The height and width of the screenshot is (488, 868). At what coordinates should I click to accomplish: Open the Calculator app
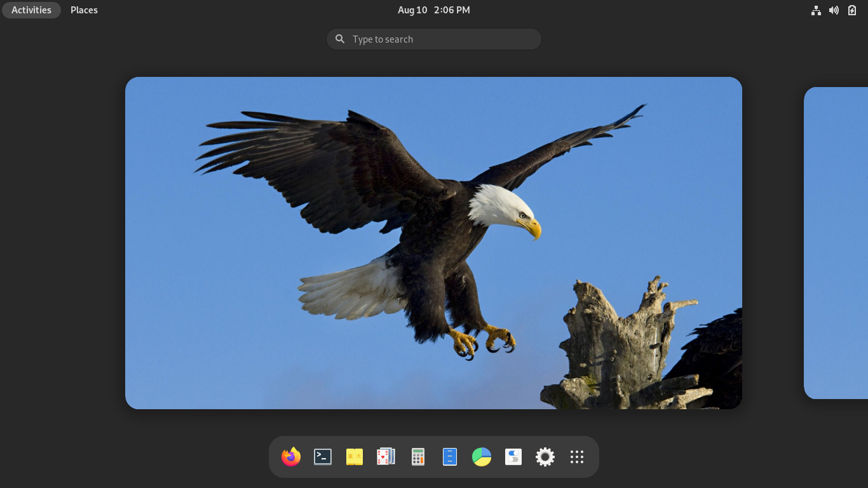click(x=418, y=456)
